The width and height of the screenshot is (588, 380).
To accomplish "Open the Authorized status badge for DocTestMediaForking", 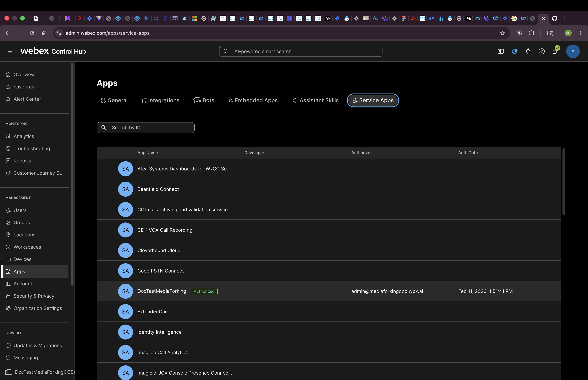I will tap(204, 291).
